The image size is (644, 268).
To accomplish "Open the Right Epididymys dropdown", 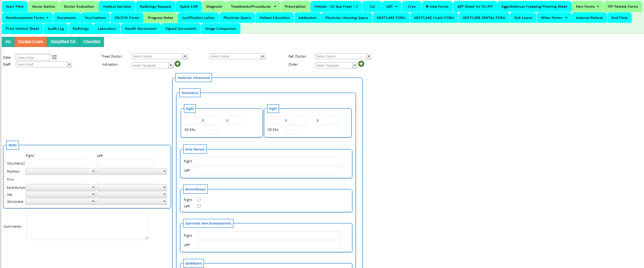I will (x=61, y=188).
